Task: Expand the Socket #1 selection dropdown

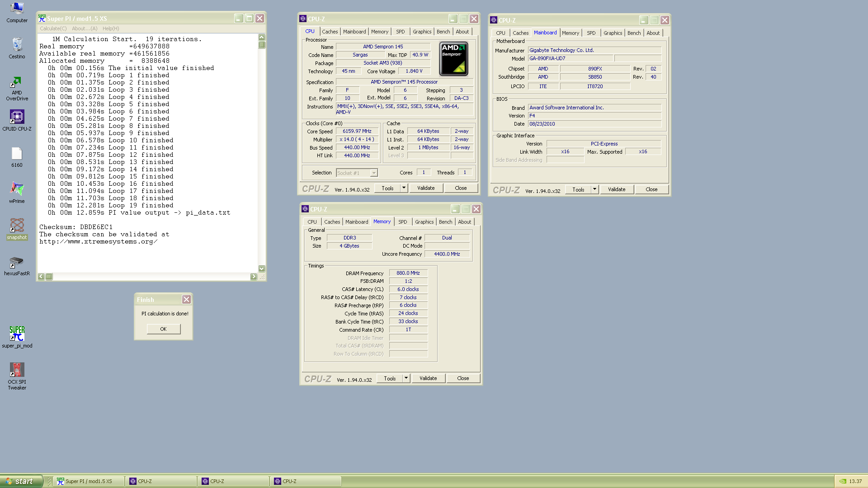Action: click(x=374, y=173)
